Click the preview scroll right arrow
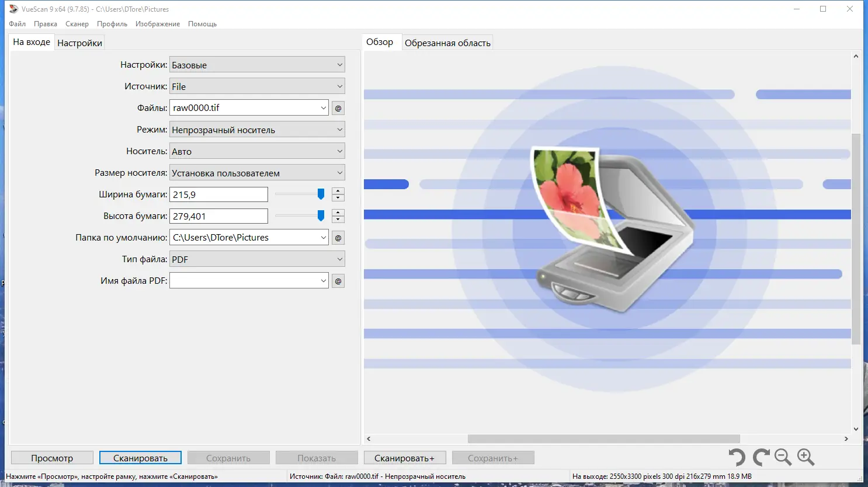The image size is (868, 487). [846, 439]
